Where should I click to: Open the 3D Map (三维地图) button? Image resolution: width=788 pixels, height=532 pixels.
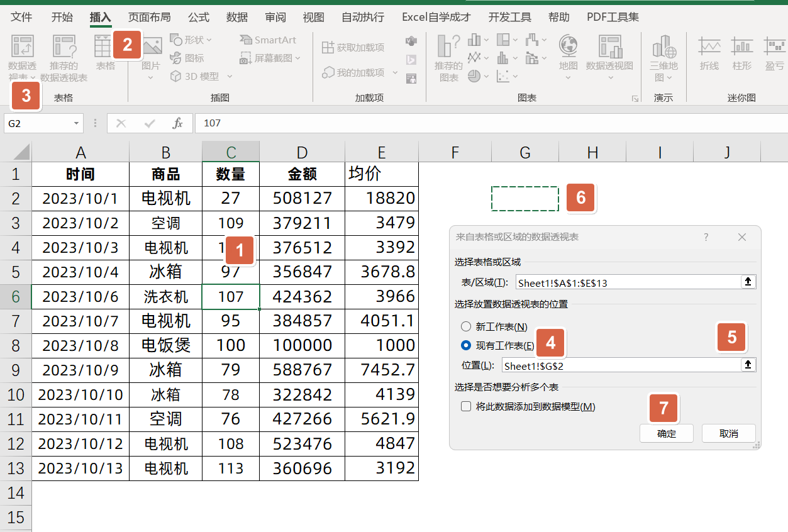[664, 58]
